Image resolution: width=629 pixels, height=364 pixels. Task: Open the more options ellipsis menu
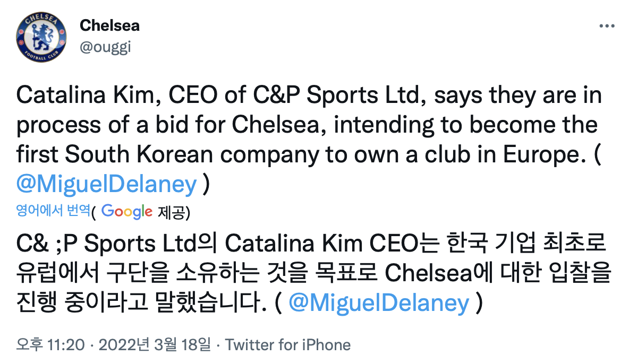607,25
